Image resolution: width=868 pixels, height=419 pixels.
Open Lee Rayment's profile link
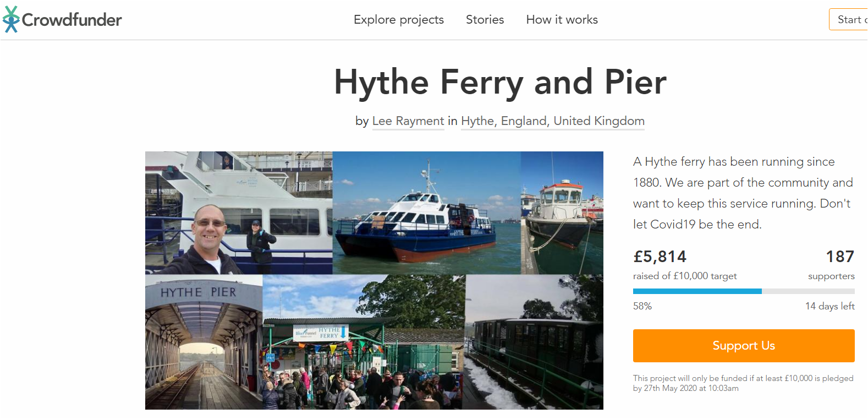[408, 121]
